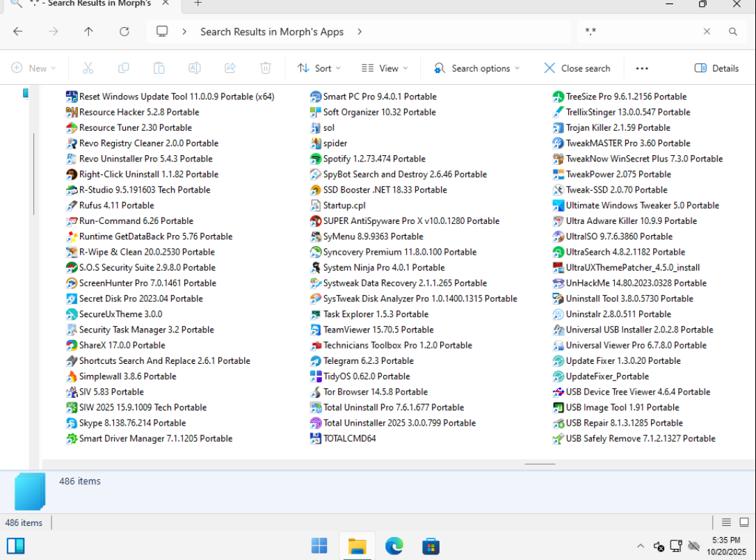The image size is (756, 560).
Task: Expand the Sort dropdown menu
Action: click(x=319, y=68)
